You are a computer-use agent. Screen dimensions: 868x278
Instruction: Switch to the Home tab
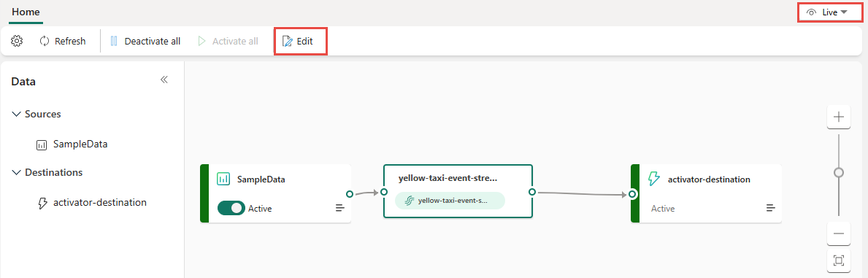click(26, 12)
